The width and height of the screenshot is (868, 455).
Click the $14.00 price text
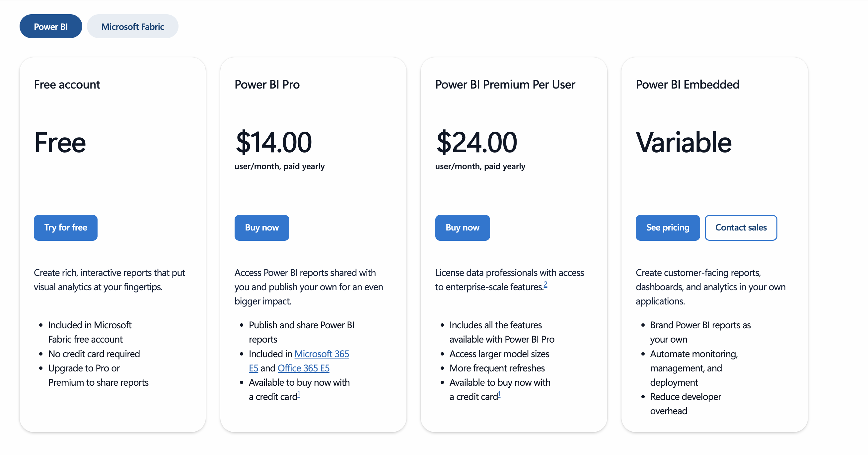(x=274, y=142)
